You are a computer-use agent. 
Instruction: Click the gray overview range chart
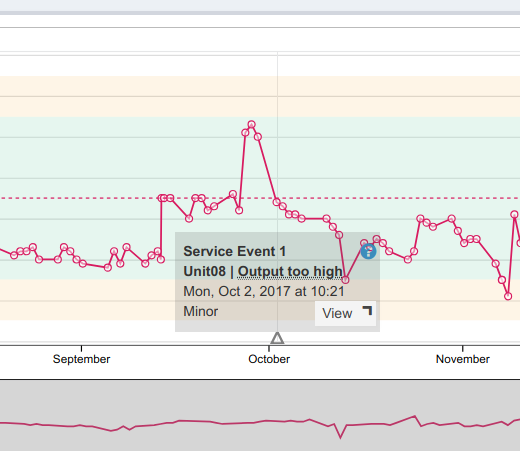click(260, 416)
